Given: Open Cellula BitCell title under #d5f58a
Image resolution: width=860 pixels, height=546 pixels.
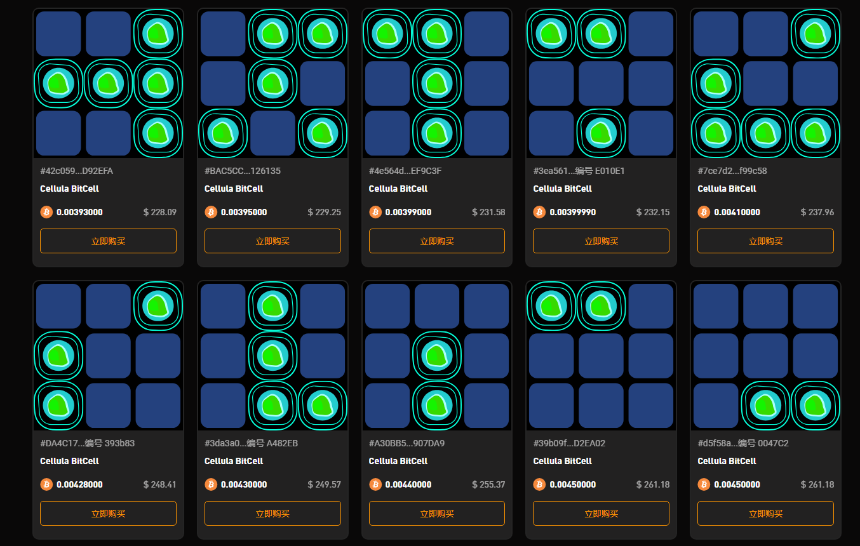Looking at the screenshot, I should [727, 461].
